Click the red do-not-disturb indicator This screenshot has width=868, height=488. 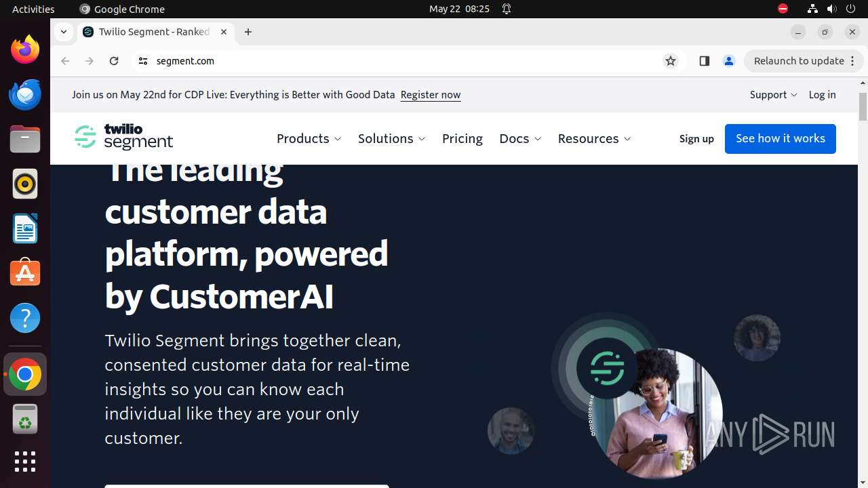coord(783,9)
